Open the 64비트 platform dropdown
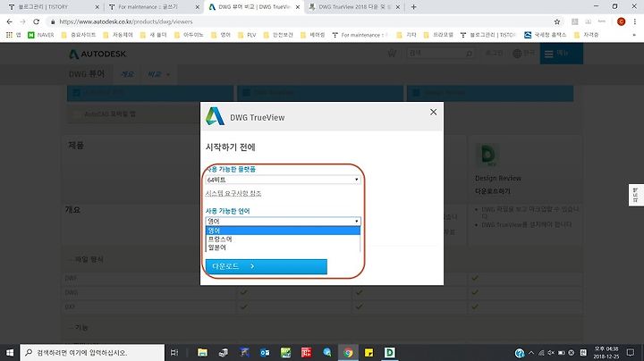The image size is (644, 361). tap(283, 180)
